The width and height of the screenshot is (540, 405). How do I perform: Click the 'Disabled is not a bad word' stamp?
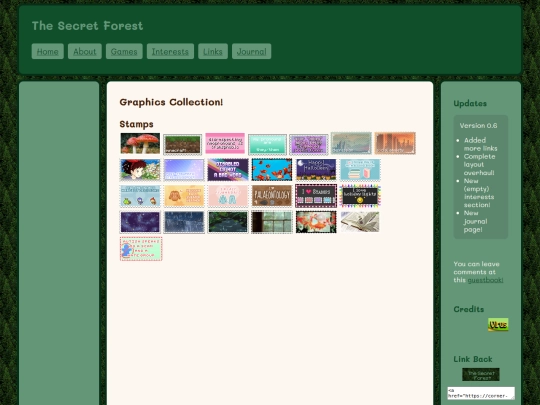228,170
